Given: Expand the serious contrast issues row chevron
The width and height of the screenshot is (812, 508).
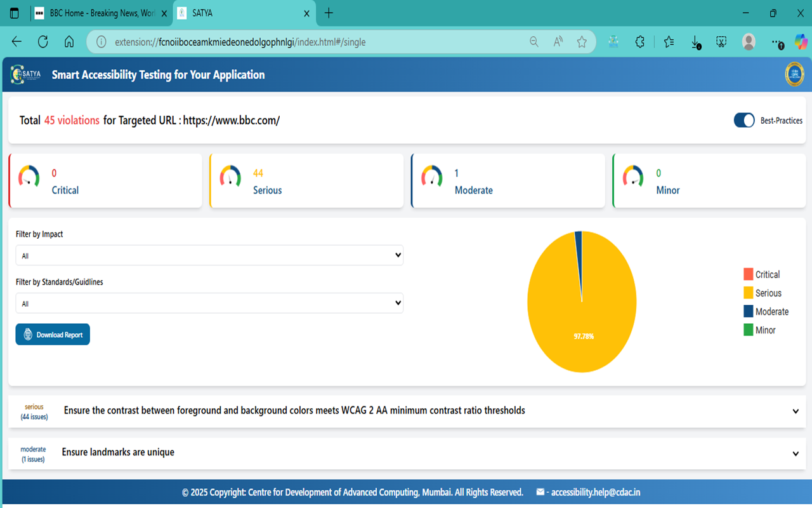Looking at the screenshot, I should coord(796,411).
